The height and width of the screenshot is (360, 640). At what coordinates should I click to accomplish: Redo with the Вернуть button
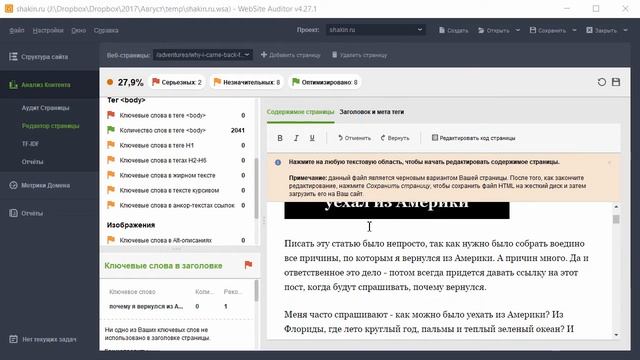point(395,138)
